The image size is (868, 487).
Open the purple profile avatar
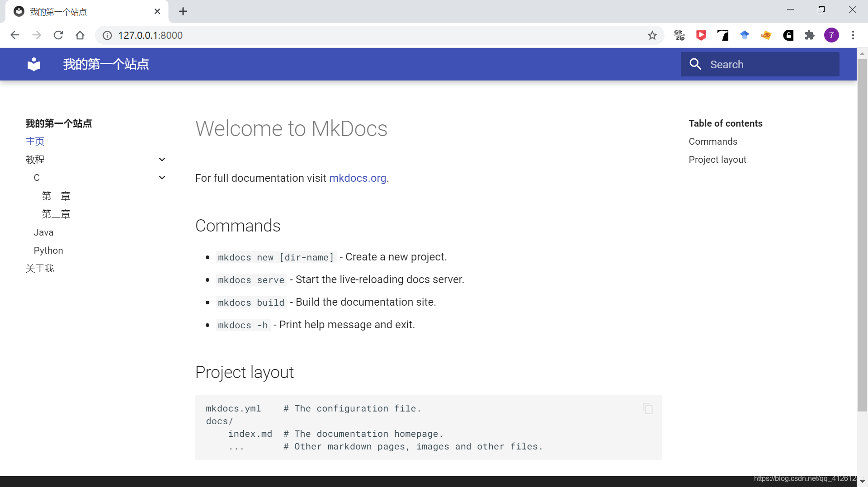coord(831,35)
